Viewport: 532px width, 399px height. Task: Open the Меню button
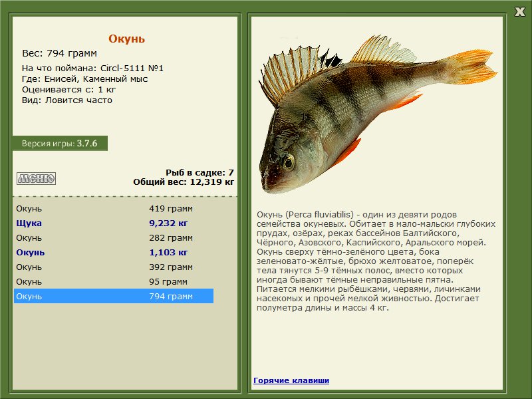37,178
